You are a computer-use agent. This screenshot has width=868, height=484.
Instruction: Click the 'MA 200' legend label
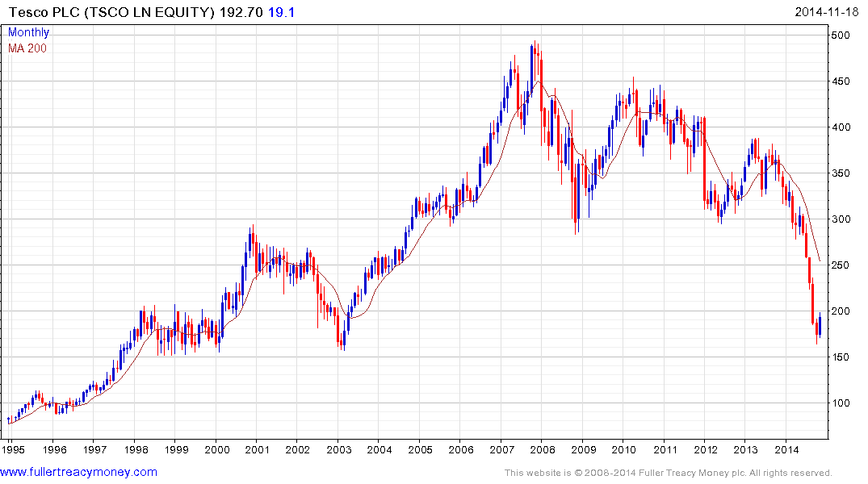[x=27, y=48]
